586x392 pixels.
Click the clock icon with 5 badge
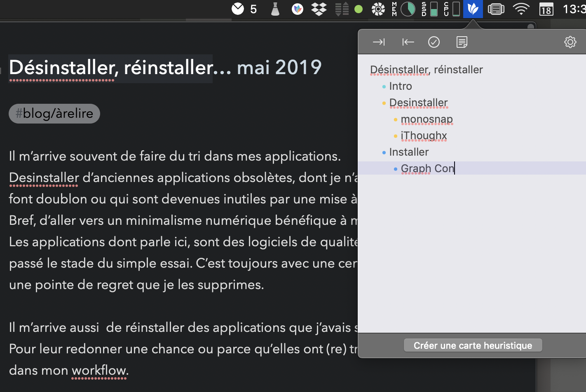click(x=244, y=9)
